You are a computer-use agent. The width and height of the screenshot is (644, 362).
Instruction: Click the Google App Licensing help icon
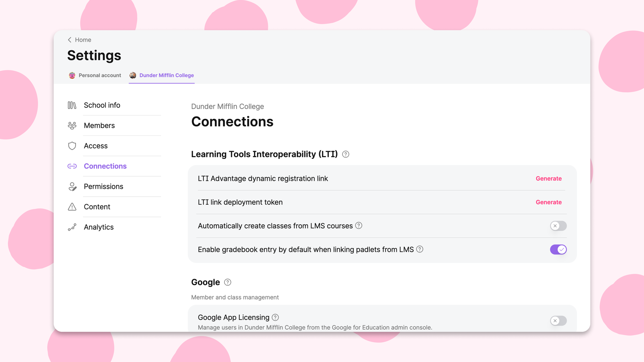pyautogui.click(x=275, y=317)
